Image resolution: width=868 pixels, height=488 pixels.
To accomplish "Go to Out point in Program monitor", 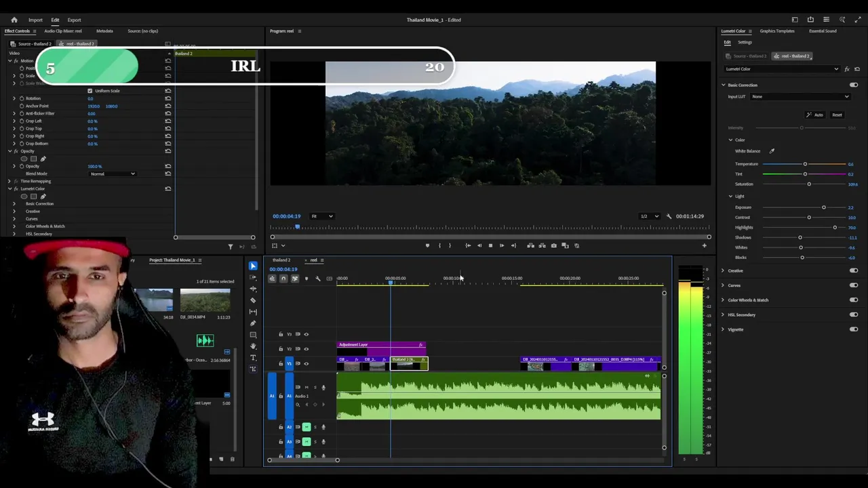I will point(513,245).
